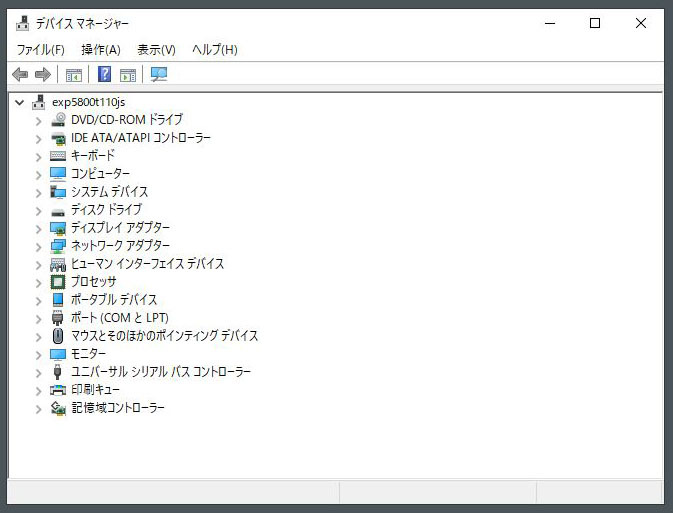Click the ユニバーサル シリアル バス コントローラー USB icon
This screenshot has width=673, height=513.
point(58,372)
